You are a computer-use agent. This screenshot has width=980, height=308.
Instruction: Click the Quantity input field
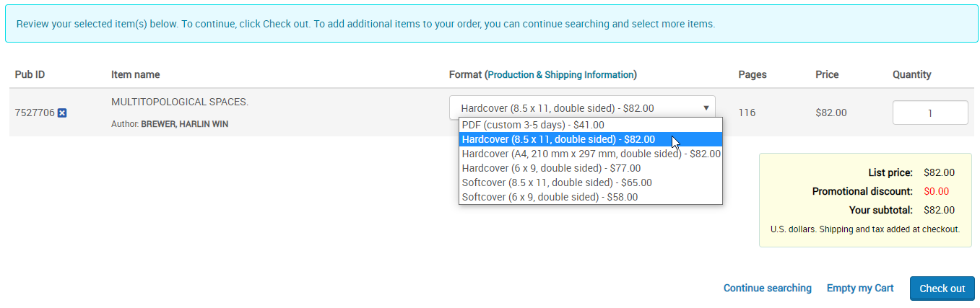click(930, 113)
